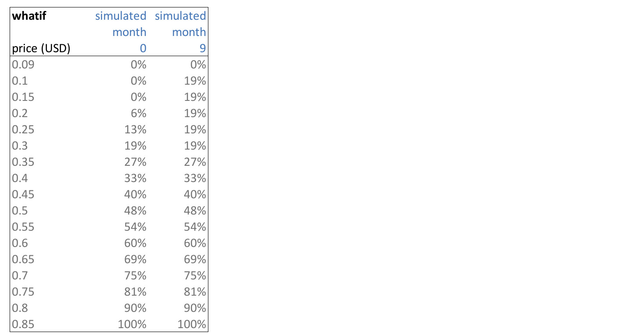Select the 0.35 price cell
The width and height of the screenshot is (644, 336).
[23, 162]
